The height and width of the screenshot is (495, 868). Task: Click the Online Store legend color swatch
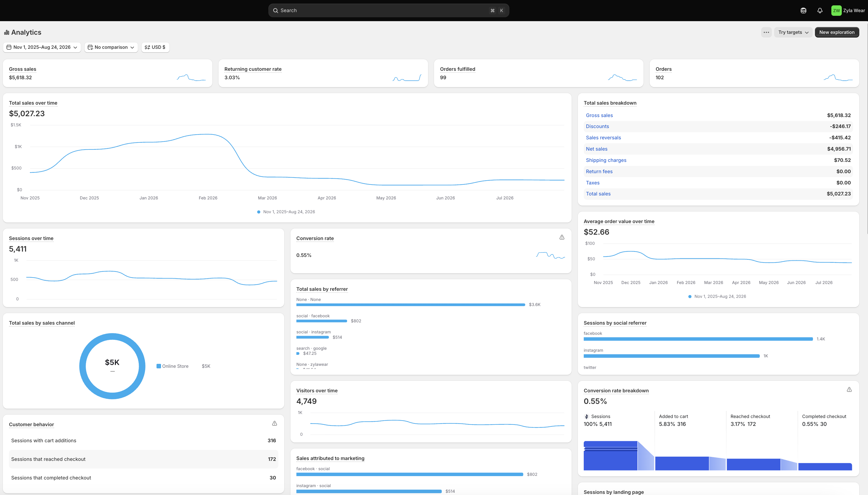click(159, 366)
